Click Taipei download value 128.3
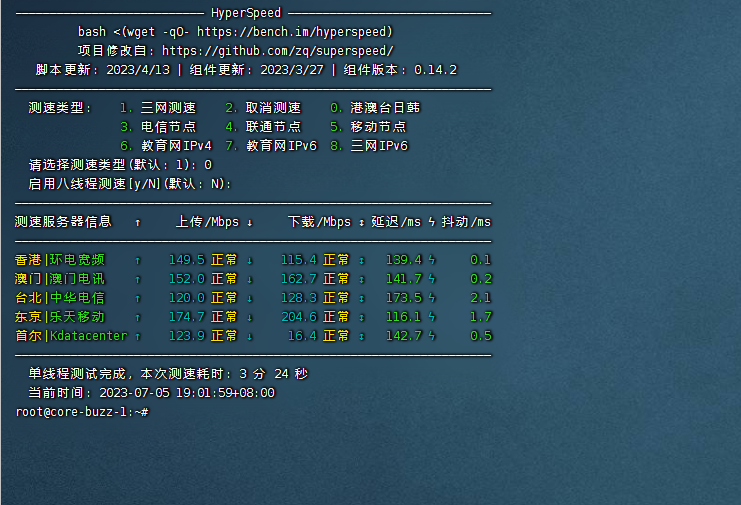The image size is (741, 505). coord(299,298)
